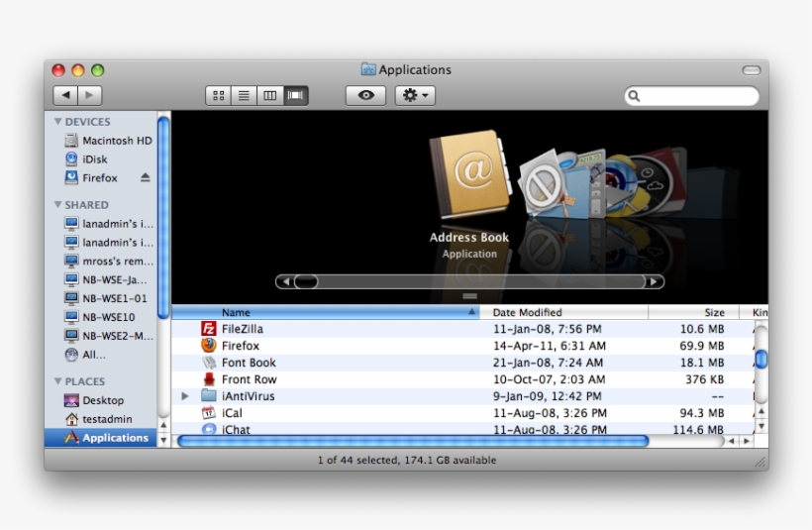Collapse the DEVICES sidebar section
Viewport: 812px width, 530px height.
[58, 122]
